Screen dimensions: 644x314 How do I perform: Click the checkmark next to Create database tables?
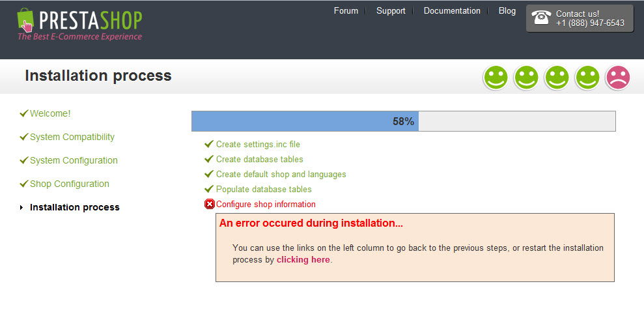209,159
